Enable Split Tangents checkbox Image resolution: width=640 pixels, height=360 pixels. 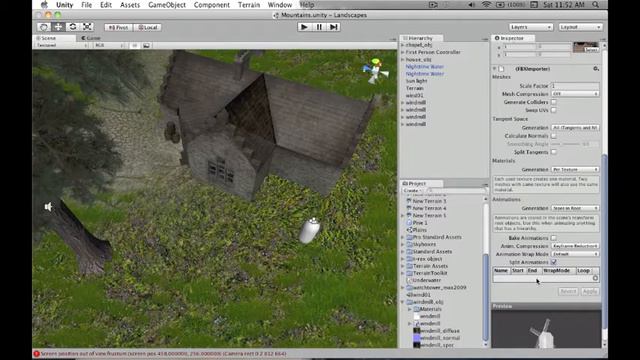(554, 152)
